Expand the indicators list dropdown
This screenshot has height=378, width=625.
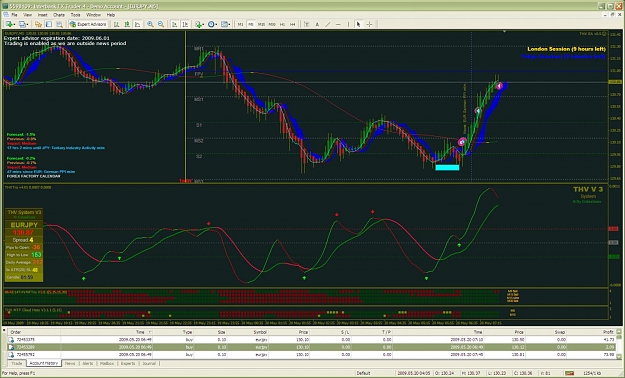coord(200,24)
